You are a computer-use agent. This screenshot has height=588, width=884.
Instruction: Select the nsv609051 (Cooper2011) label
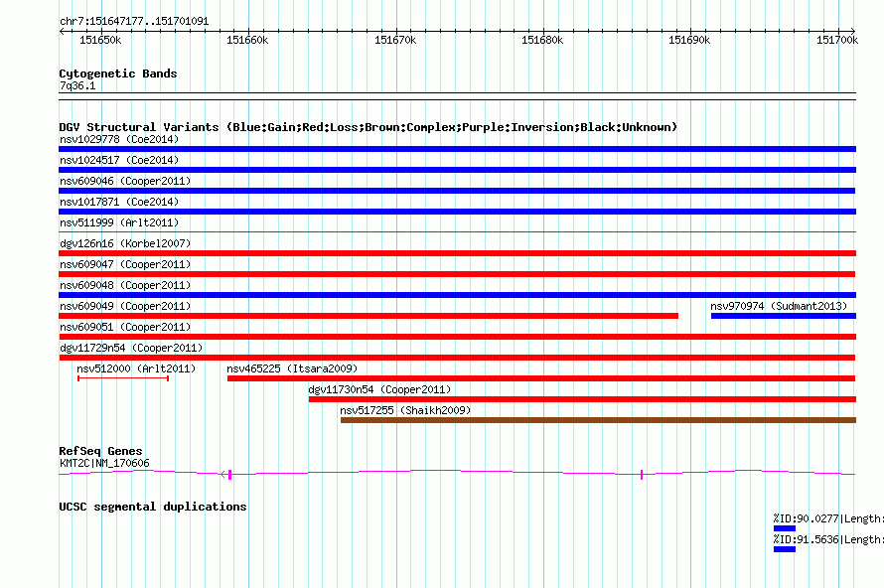(x=125, y=327)
